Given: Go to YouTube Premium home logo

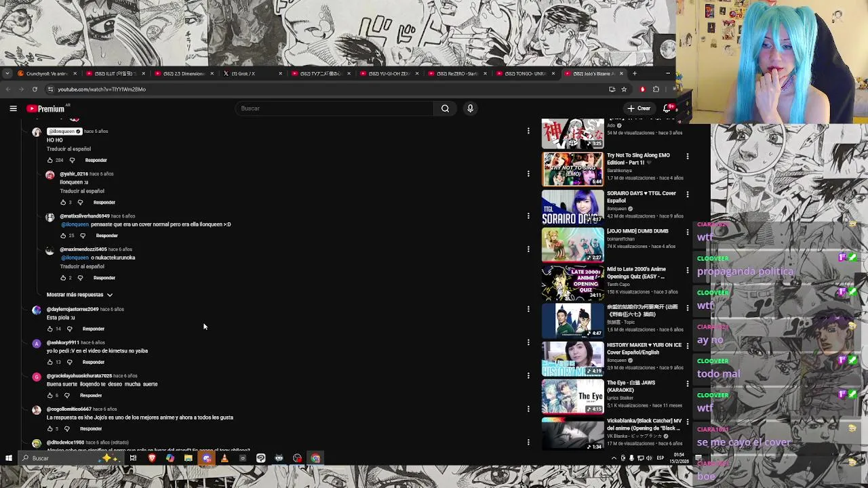Looking at the screenshot, I should coord(46,108).
